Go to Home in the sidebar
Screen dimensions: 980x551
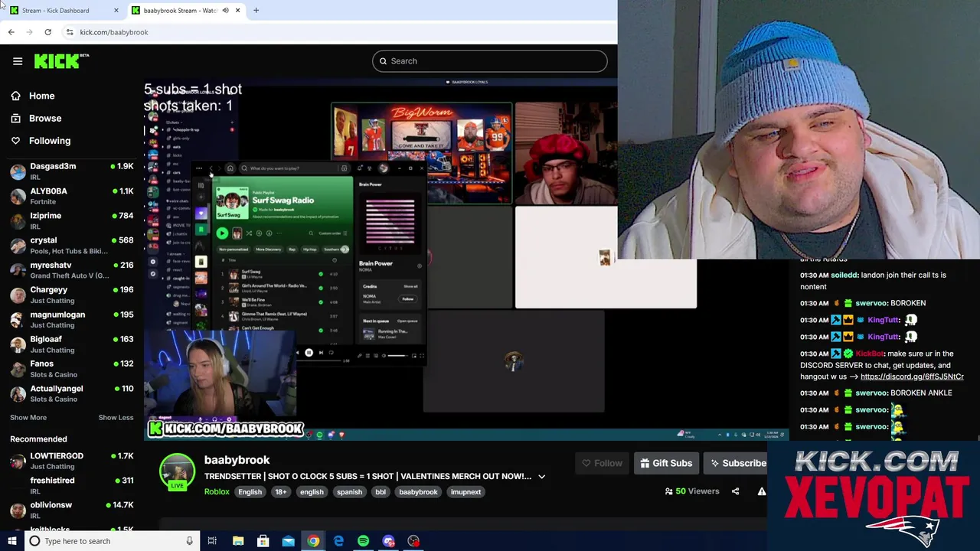click(42, 96)
